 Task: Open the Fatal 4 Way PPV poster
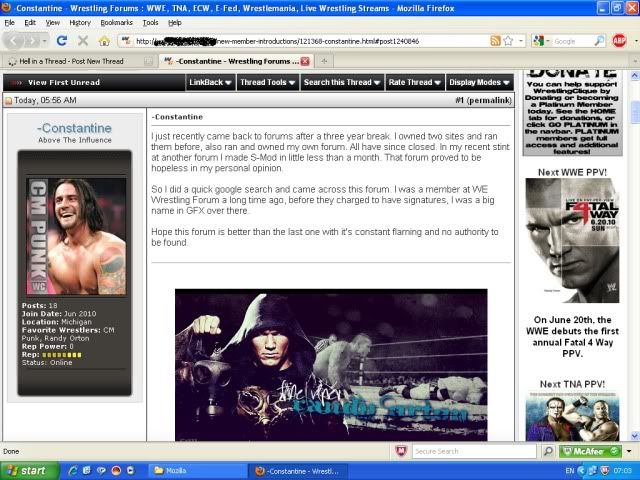(x=572, y=240)
